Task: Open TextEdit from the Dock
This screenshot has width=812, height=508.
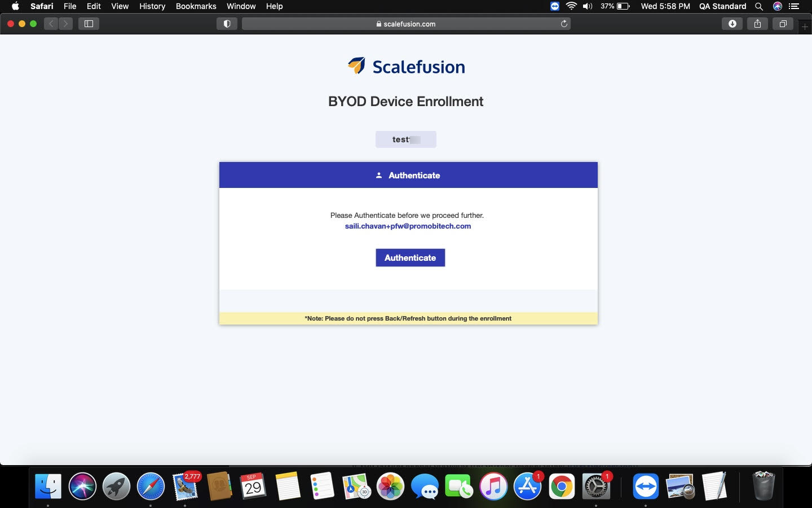Action: tap(714, 487)
